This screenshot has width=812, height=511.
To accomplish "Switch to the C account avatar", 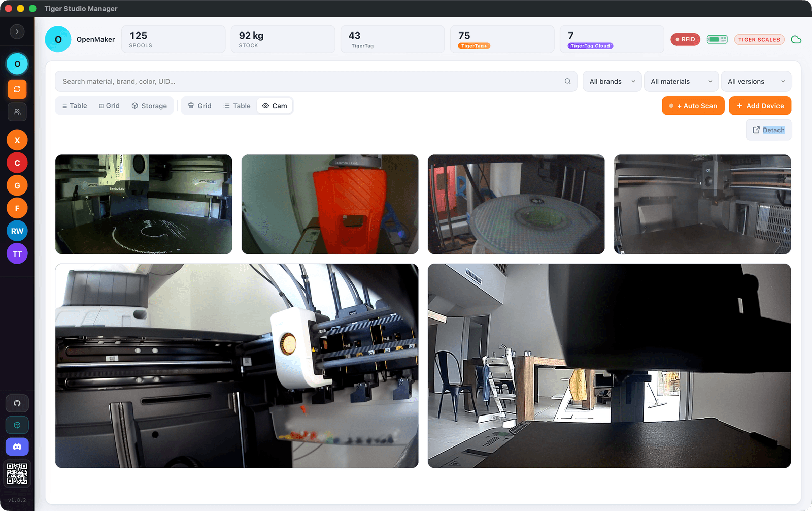I will click(17, 163).
